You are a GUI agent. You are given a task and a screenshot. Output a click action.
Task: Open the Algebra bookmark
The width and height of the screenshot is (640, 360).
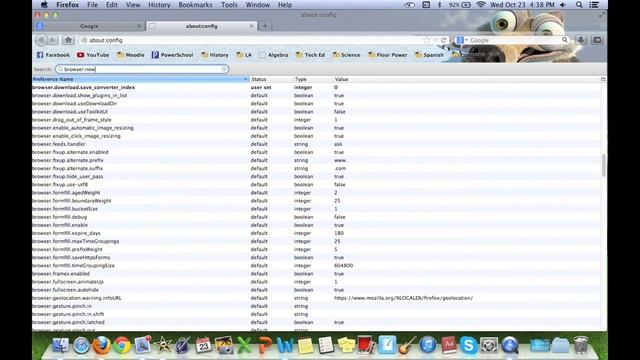tap(273, 55)
